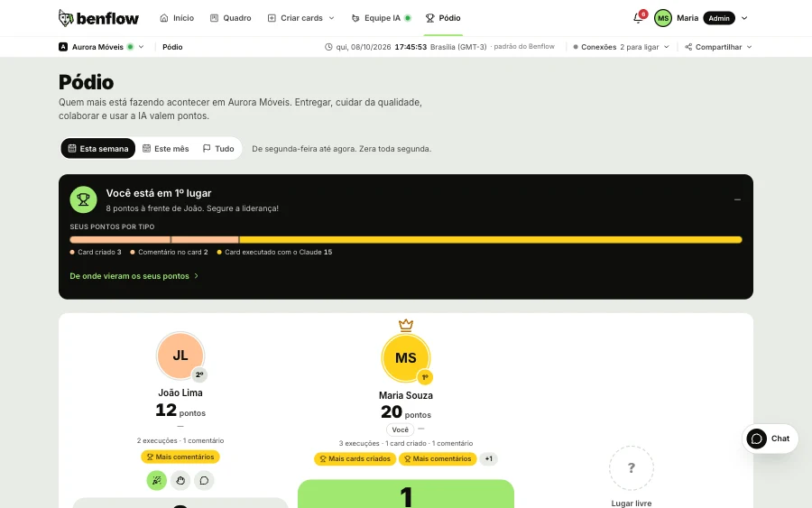The height and width of the screenshot is (508, 812).
Task: Open the notifications bell
Action: (x=638, y=18)
